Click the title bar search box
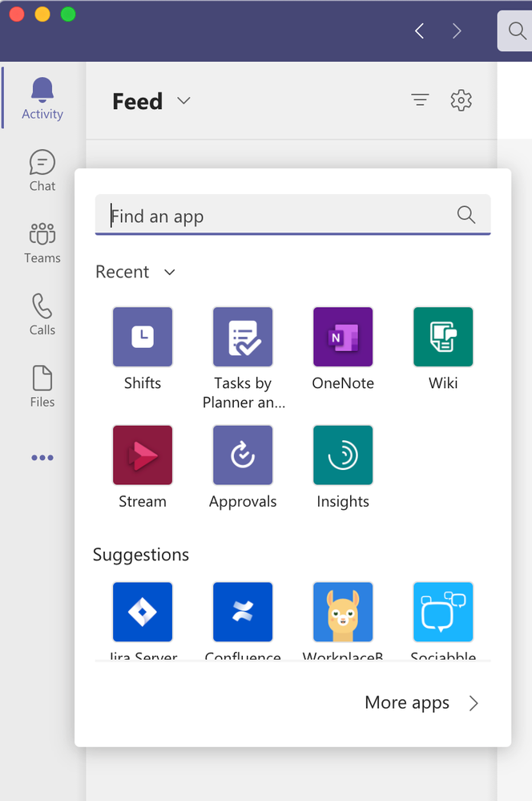 [x=514, y=30]
